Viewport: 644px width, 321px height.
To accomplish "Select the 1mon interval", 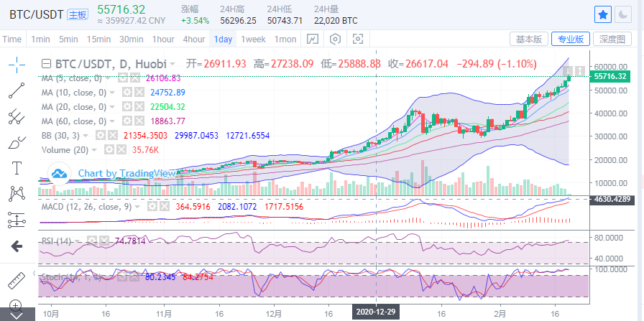I will (285, 39).
